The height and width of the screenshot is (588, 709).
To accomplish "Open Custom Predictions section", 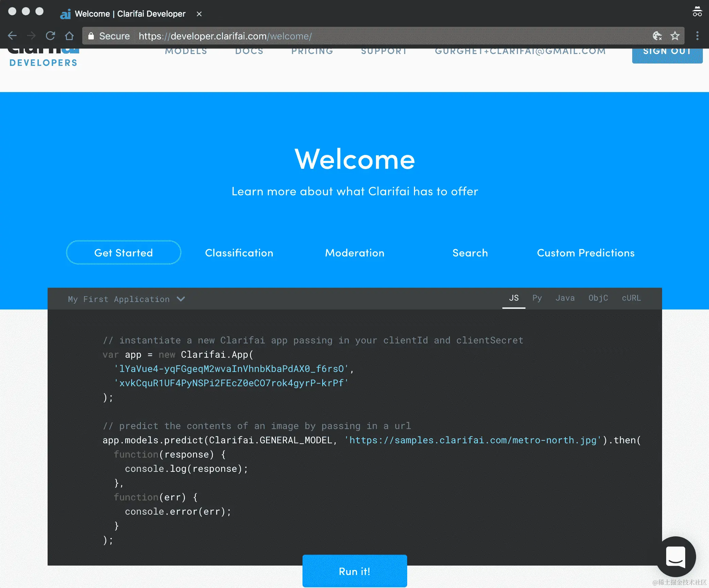I will click(x=586, y=253).
